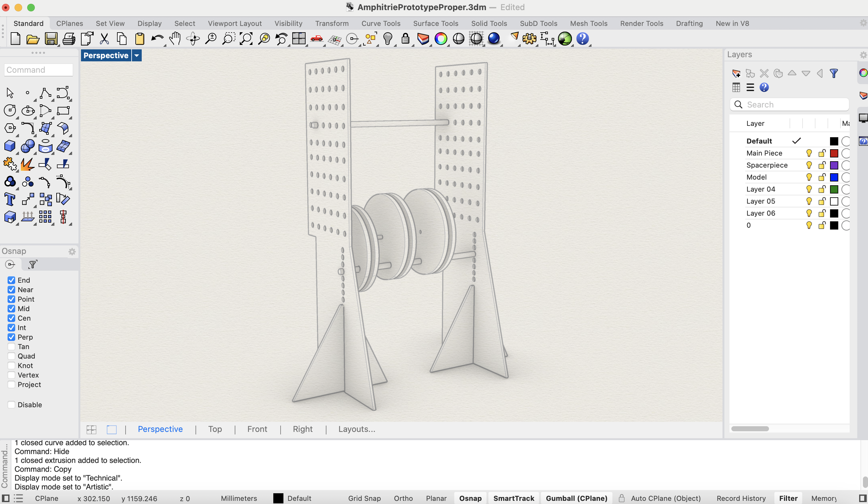Image resolution: width=868 pixels, height=504 pixels.
Task: Switch to the Front viewport tab
Action: coord(257,429)
